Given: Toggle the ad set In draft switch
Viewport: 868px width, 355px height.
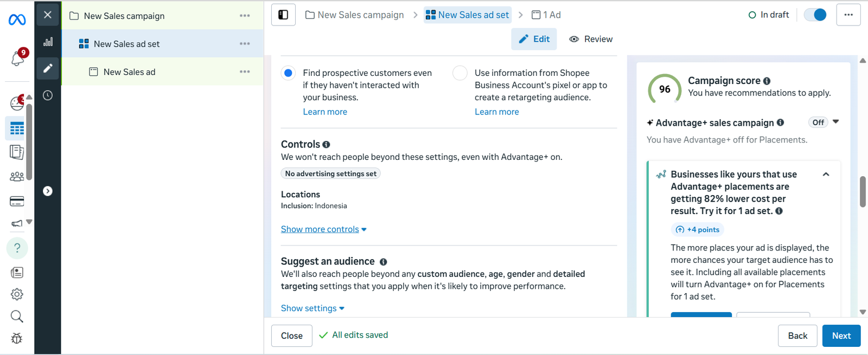Looking at the screenshot, I should pyautogui.click(x=815, y=15).
